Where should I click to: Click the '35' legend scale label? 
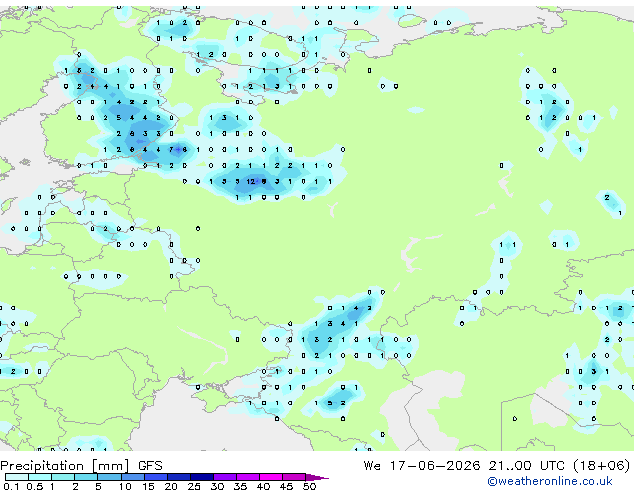[240, 486]
